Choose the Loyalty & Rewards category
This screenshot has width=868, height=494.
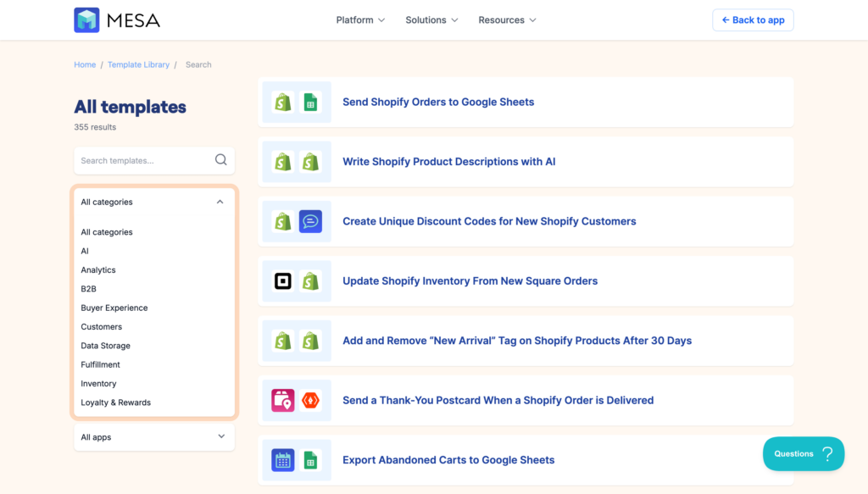tap(116, 402)
